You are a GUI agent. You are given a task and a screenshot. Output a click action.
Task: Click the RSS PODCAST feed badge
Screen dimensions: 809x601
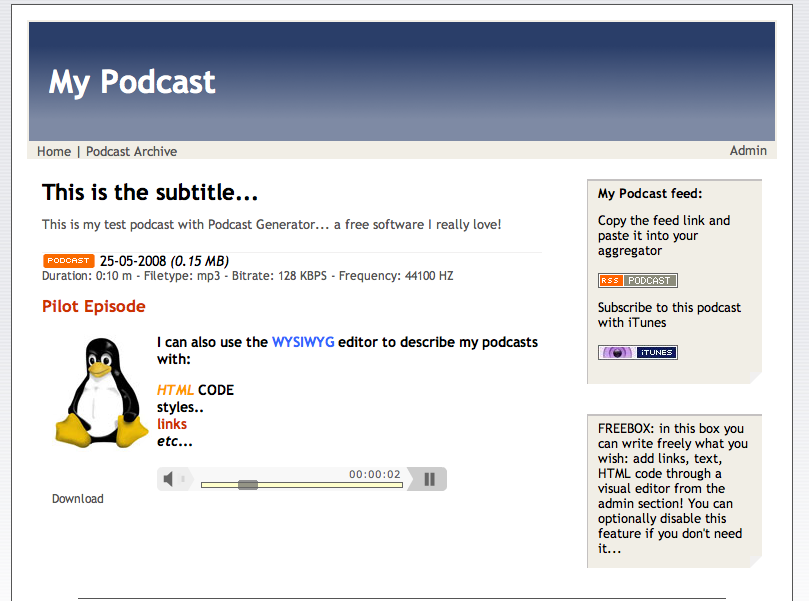(x=637, y=280)
